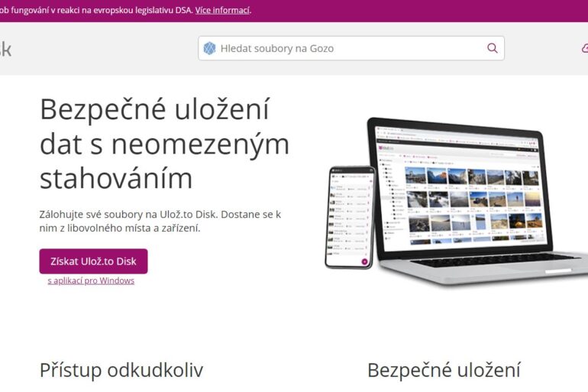Click the cloud icon in the header
Viewport: 588px width, 392px height.
pos(584,48)
